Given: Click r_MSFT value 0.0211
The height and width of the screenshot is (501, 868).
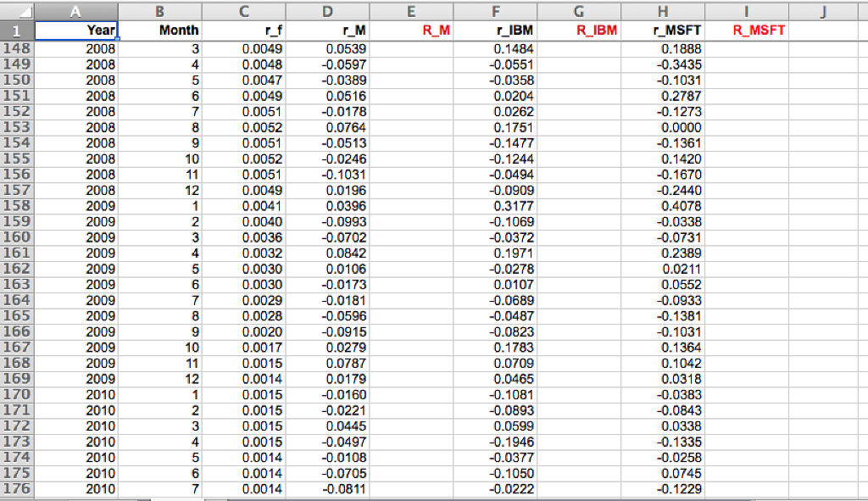Looking at the screenshot, I should [663, 269].
